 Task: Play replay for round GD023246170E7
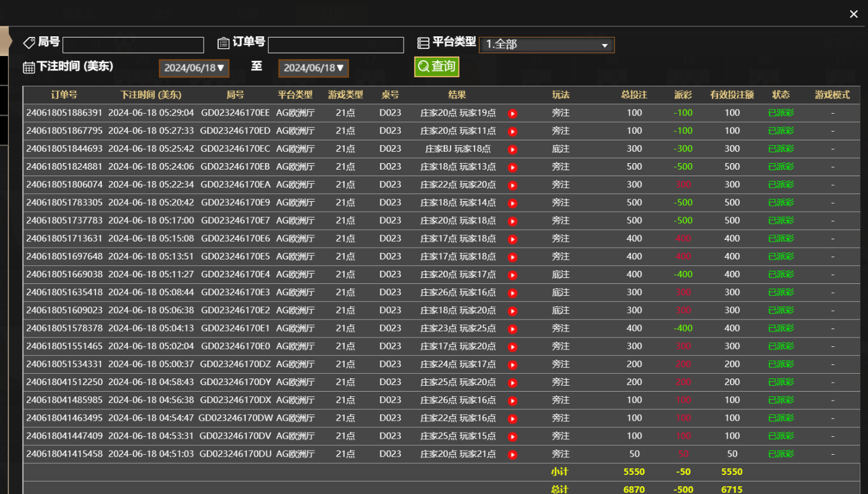(513, 221)
